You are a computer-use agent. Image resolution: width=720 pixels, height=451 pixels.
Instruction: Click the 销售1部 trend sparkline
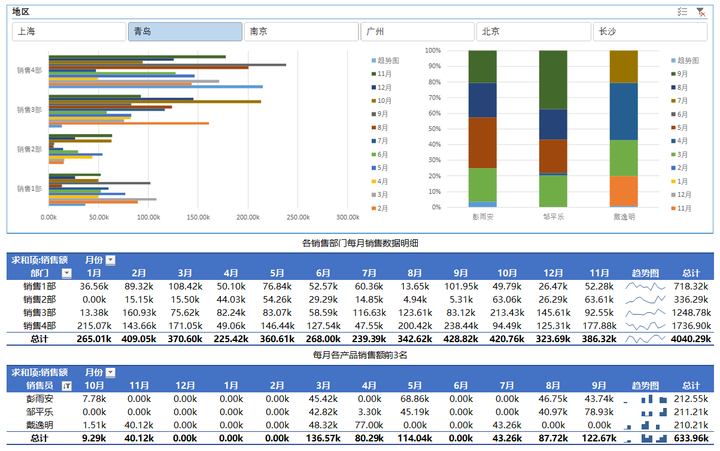pyautogui.click(x=645, y=287)
